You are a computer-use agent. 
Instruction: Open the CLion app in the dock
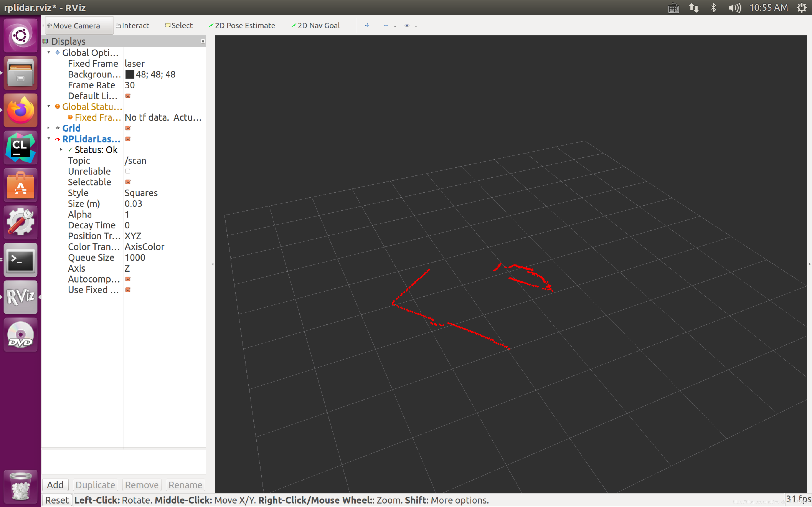pyautogui.click(x=21, y=148)
